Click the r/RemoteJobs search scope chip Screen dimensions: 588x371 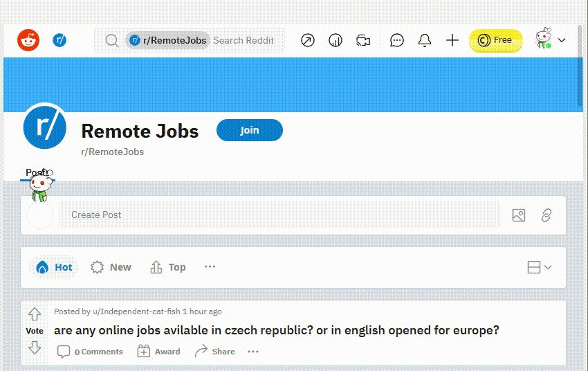(x=167, y=40)
